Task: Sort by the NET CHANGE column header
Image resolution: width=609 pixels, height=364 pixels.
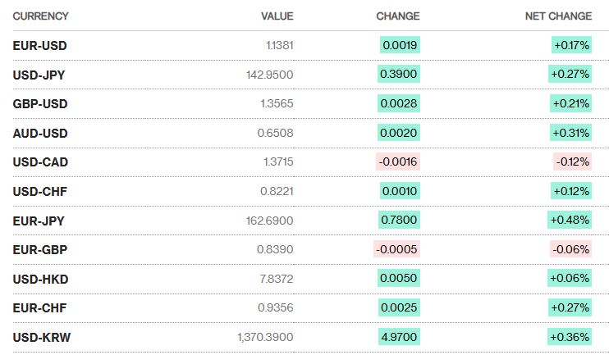Action: click(x=558, y=16)
